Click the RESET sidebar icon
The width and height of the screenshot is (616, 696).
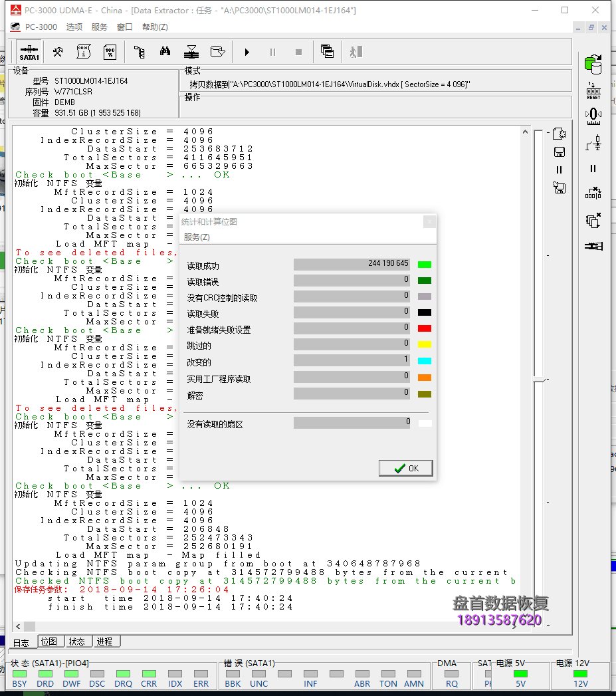click(x=593, y=89)
